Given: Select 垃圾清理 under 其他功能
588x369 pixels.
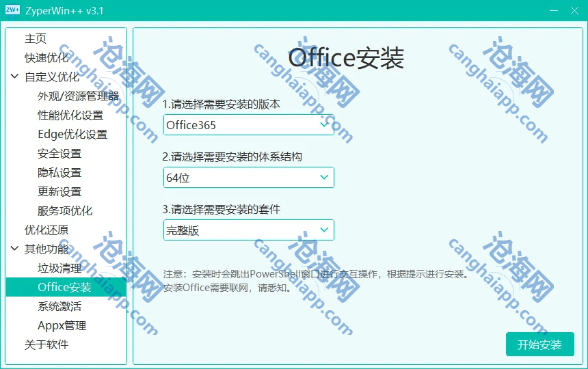Looking at the screenshot, I should pos(59,269).
